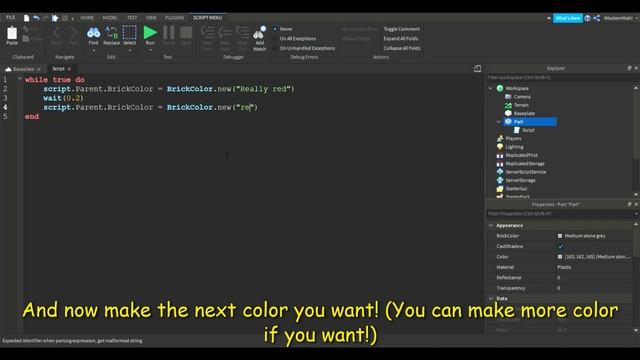Open the What's New button
640x360 pixels.
pos(567,18)
